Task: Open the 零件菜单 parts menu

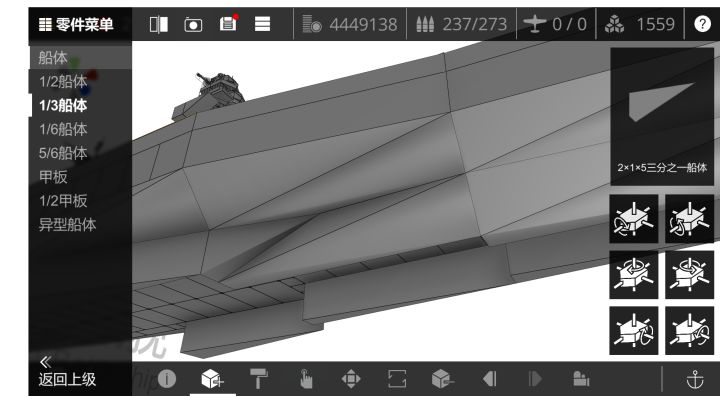Action: 76,24
